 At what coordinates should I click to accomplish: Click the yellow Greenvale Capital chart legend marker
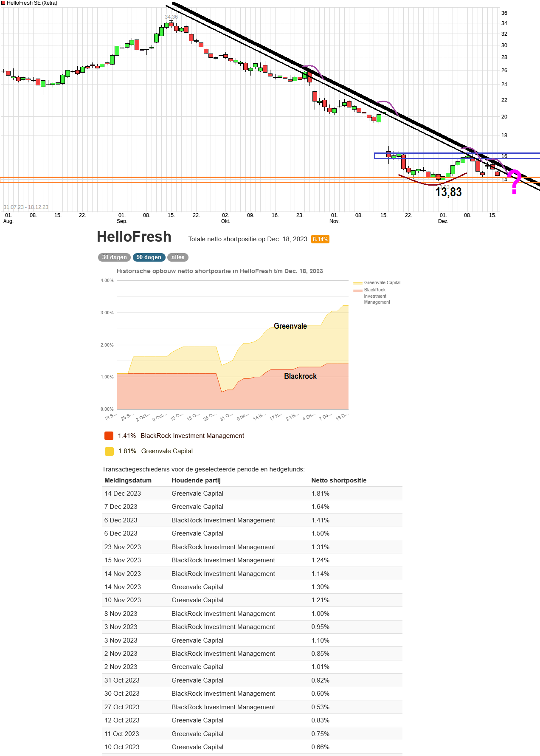(x=358, y=283)
